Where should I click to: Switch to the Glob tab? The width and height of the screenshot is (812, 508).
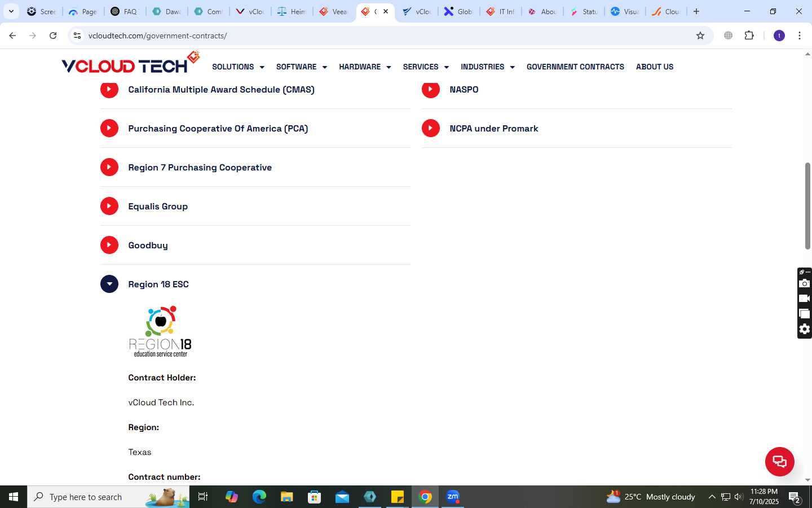click(458, 11)
